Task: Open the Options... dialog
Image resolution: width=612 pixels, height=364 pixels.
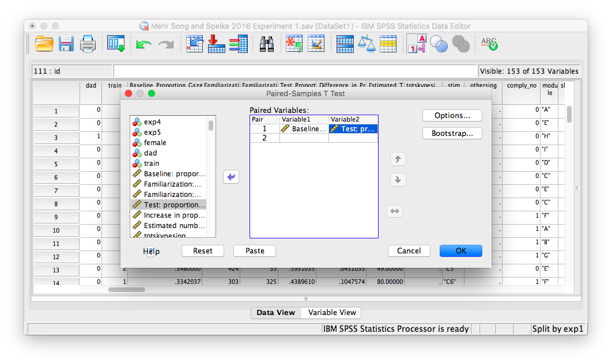Action: [452, 115]
